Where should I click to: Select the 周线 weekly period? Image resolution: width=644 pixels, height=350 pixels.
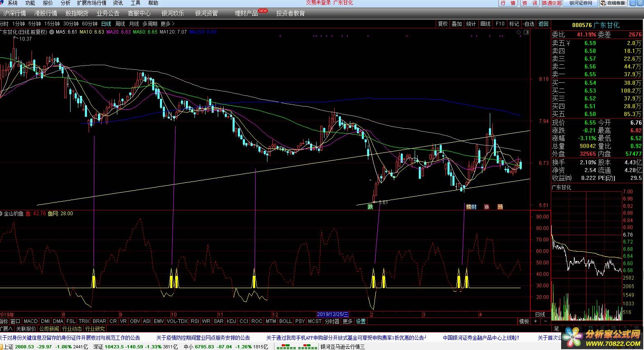[x=120, y=24]
